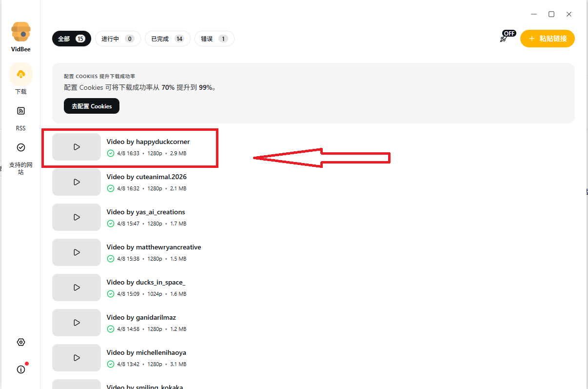Click the michellenihaoya completed status icon
Viewport: 588px width, 389px height.
(111, 364)
